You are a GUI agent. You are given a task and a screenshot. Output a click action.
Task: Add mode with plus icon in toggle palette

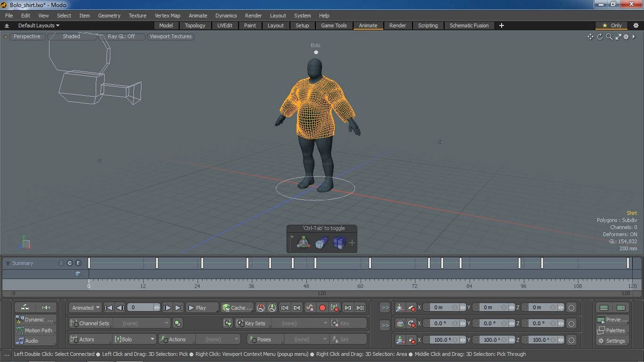click(x=352, y=243)
